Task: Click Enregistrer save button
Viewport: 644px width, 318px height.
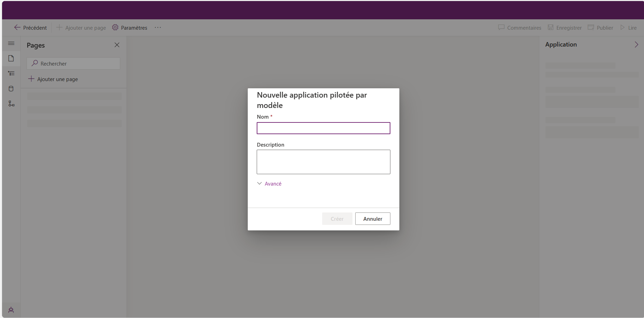Action: coord(565,28)
